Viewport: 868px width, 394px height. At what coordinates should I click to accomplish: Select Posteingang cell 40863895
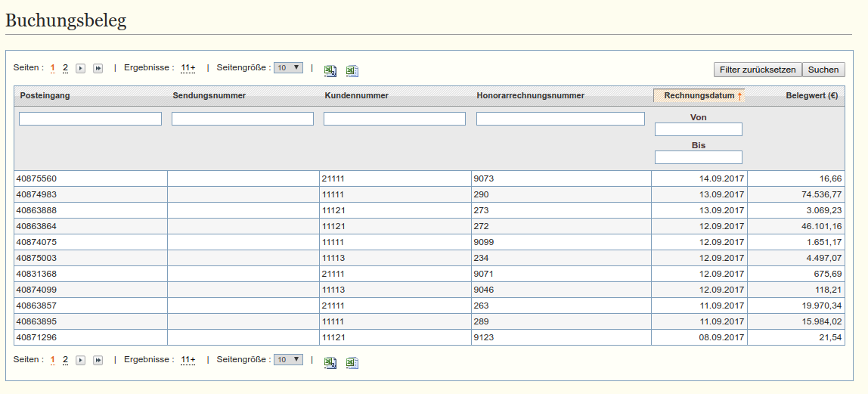(91, 321)
